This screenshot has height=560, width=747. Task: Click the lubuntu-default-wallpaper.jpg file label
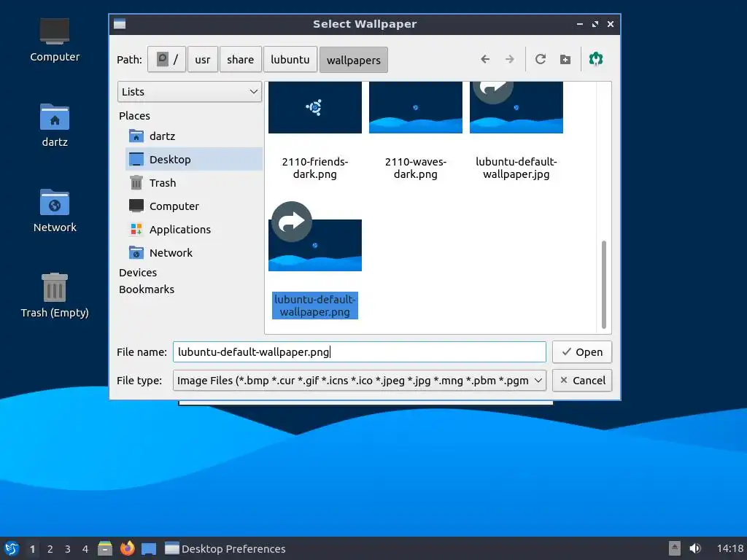tap(516, 168)
